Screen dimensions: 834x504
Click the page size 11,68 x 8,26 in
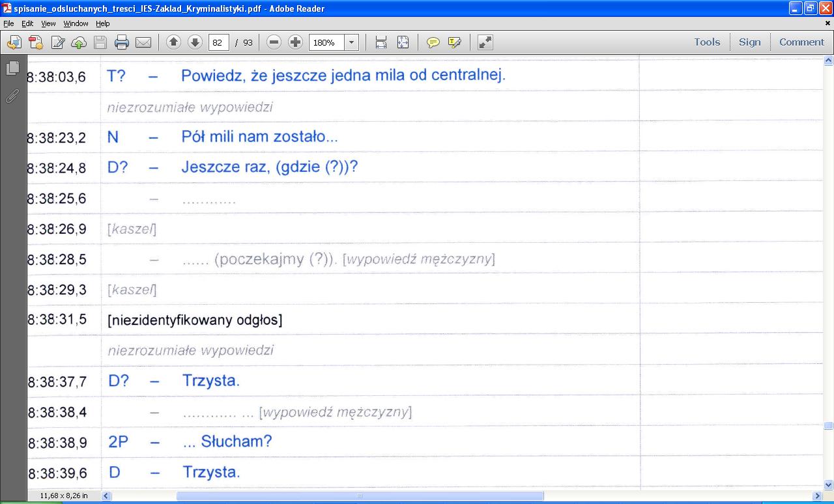click(x=63, y=496)
